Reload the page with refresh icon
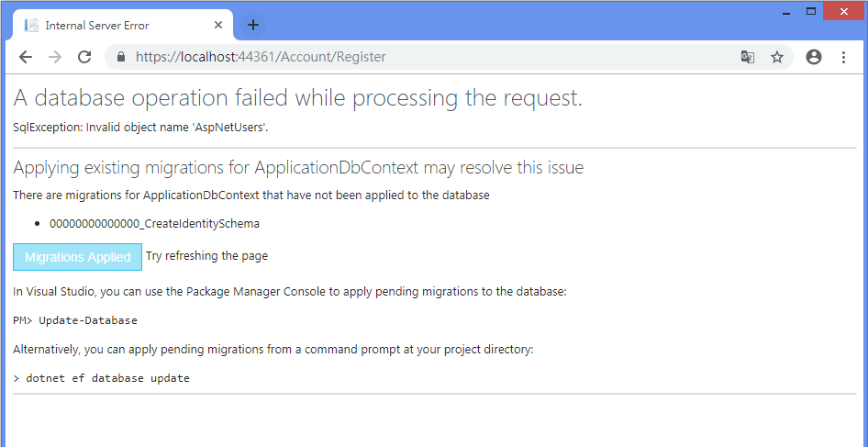 84,57
